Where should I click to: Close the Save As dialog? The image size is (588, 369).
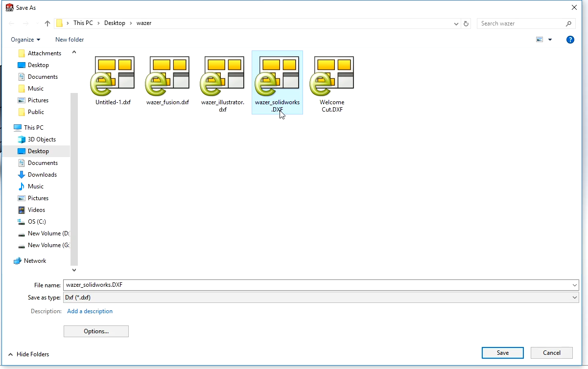pos(574,7)
